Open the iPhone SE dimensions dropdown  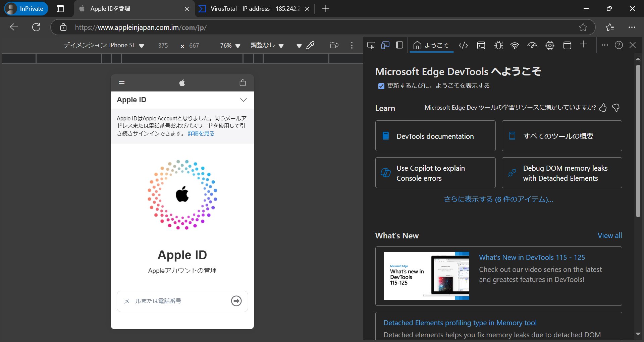click(x=104, y=45)
